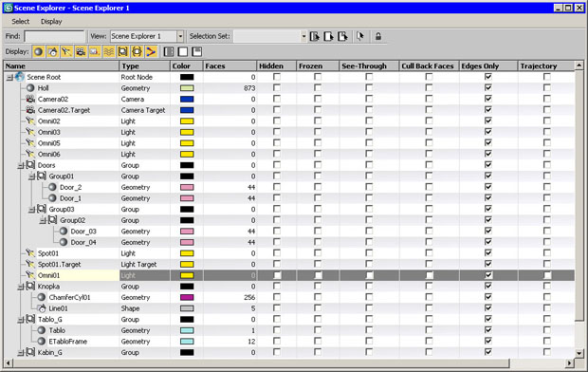Screen dimensions: 588x372
Task: Toggle the Display Groups filter icon
Action: (122, 51)
